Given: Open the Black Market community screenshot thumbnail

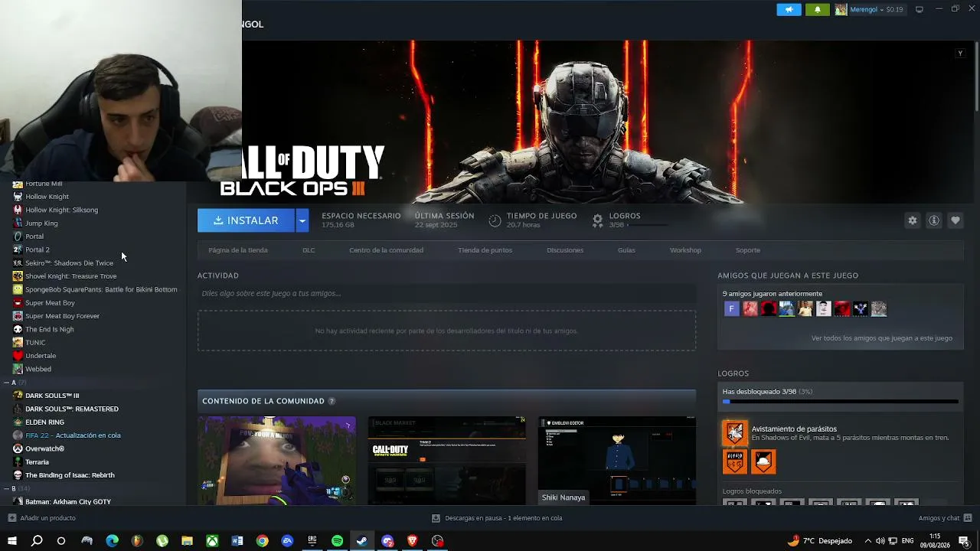Looking at the screenshot, I should point(447,461).
